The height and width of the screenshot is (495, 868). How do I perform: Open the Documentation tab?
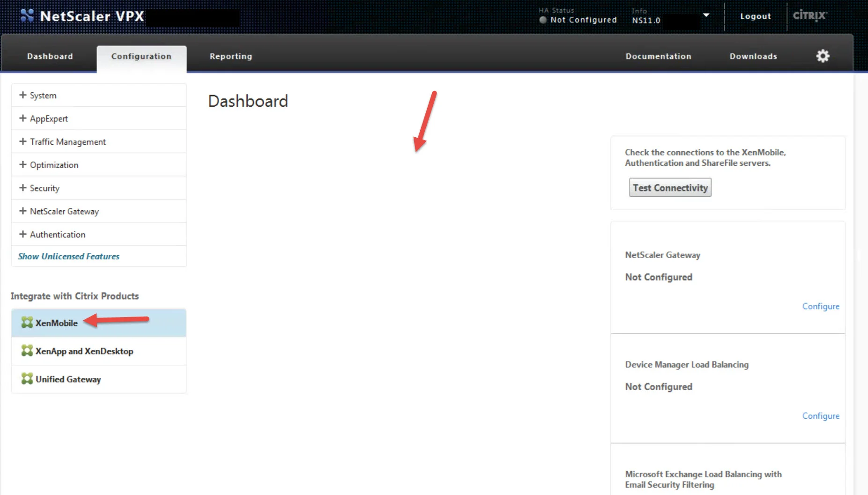(658, 56)
